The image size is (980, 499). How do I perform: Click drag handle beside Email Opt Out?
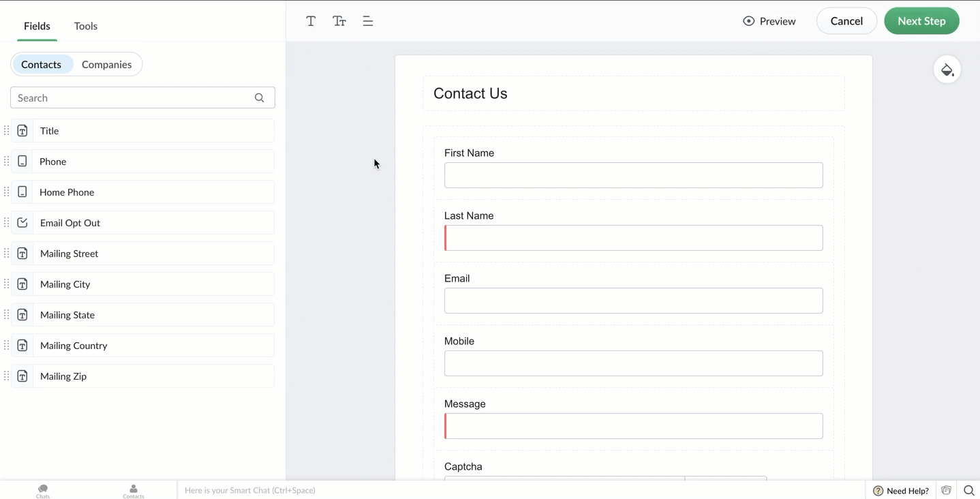(x=6, y=222)
